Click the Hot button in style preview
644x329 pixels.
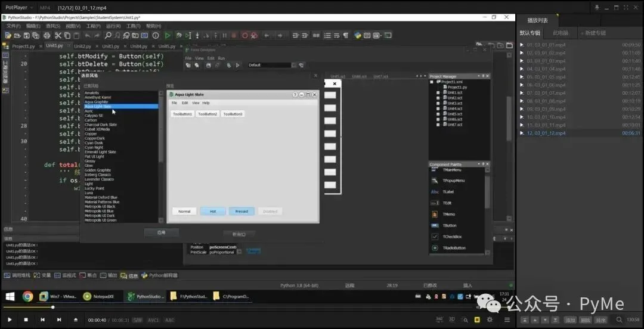(213, 212)
